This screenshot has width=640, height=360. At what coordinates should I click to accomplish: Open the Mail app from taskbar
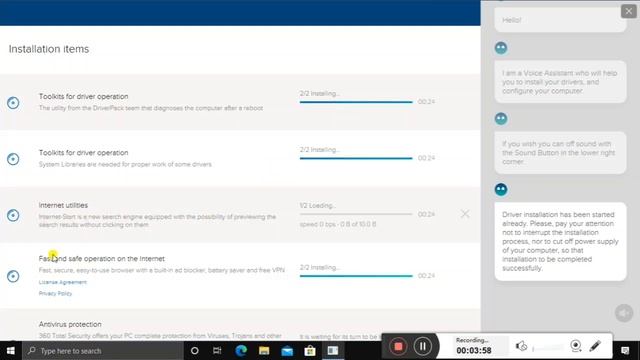click(x=287, y=351)
